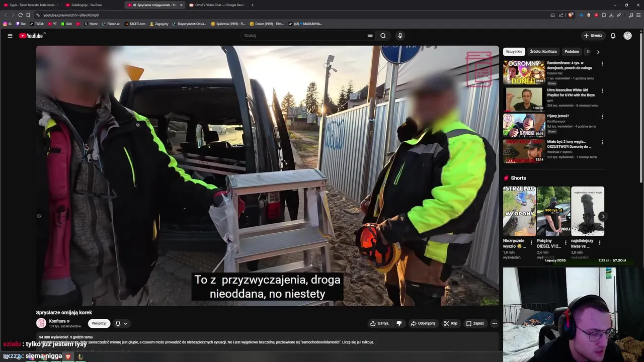Select the Wszystkie filter chip
This screenshot has width=644, height=362.
pyautogui.click(x=514, y=52)
